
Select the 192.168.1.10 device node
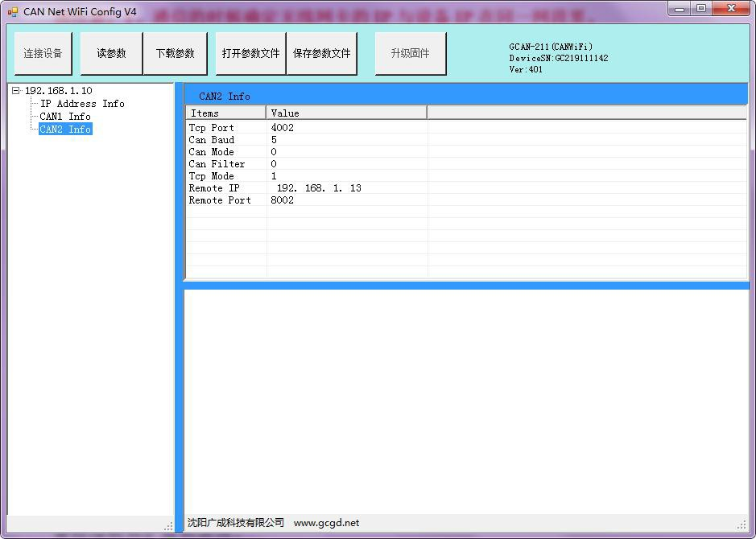pos(58,91)
